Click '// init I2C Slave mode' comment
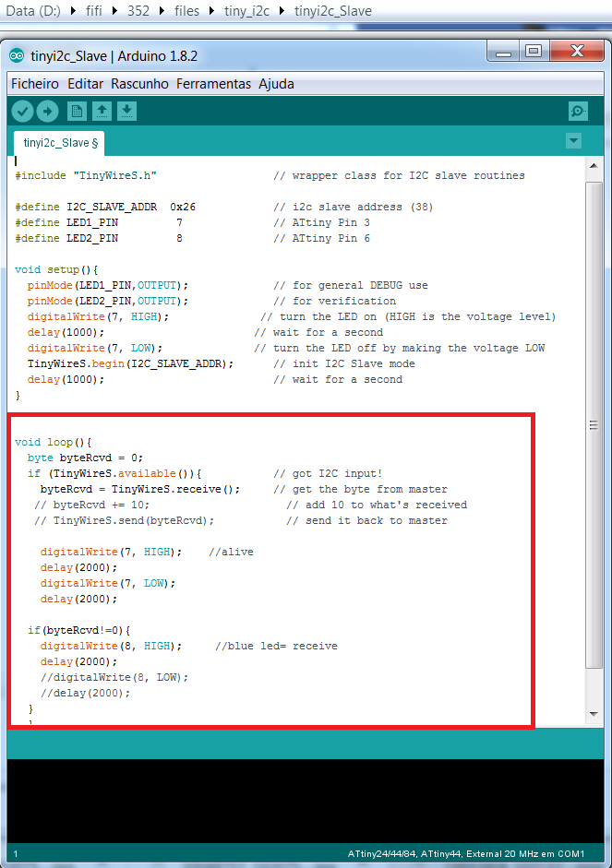This screenshot has height=868, width=612. click(344, 363)
